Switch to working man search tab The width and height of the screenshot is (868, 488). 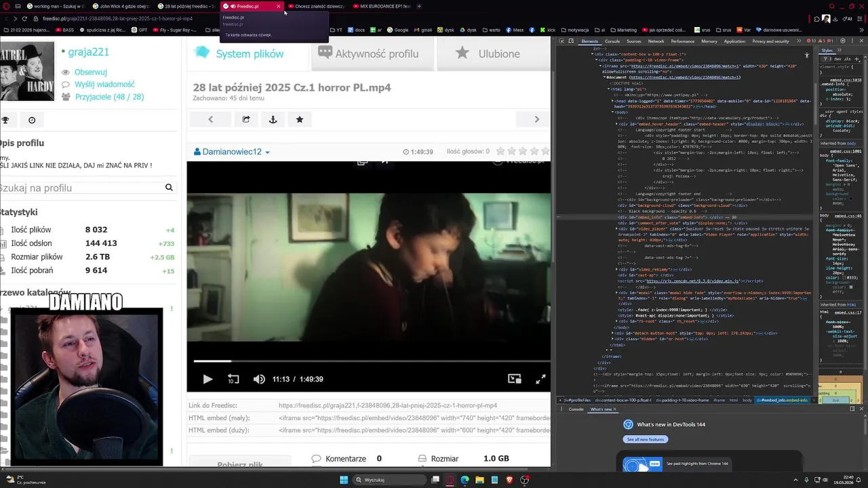(x=56, y=6)
